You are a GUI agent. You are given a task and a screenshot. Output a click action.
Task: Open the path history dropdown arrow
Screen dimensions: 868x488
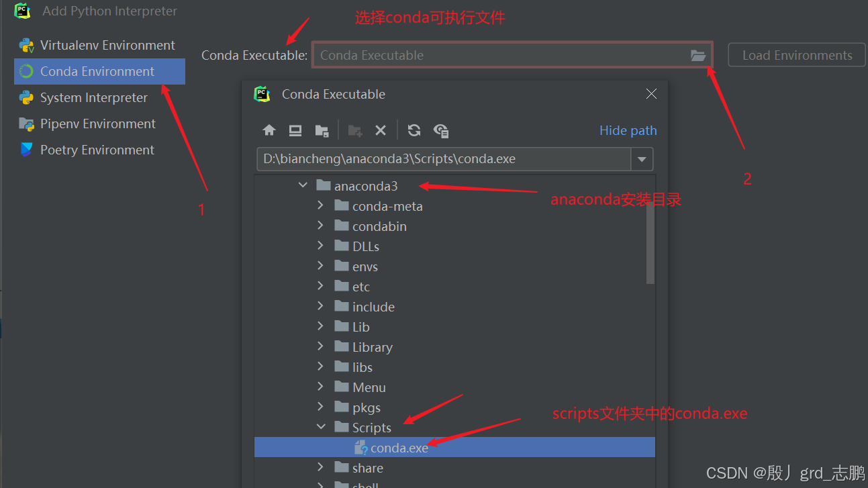click(x=642, y=159)
